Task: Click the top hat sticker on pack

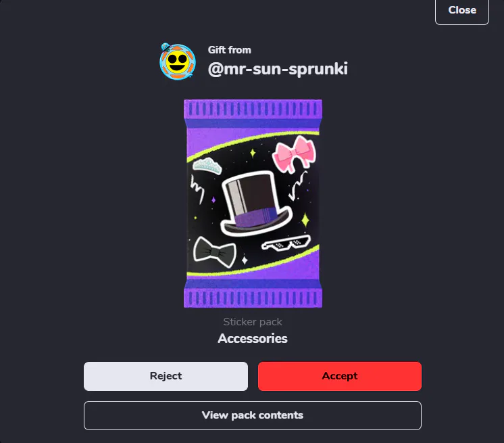Action: coord(256,204)
